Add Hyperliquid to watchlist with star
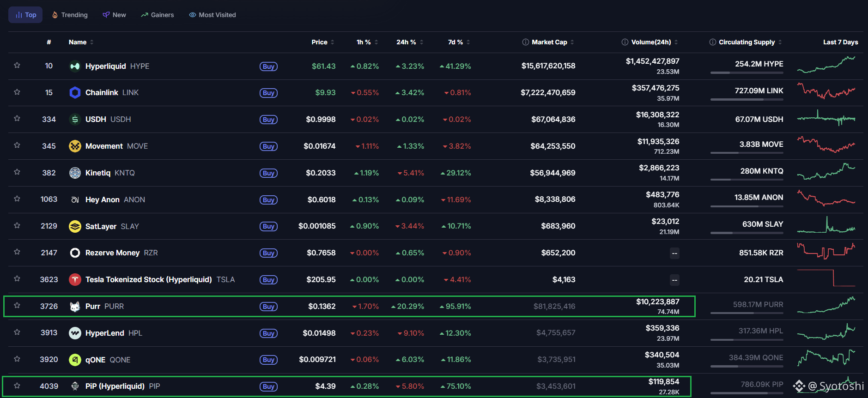The image size is (868, 398). (x=17, y=66)
